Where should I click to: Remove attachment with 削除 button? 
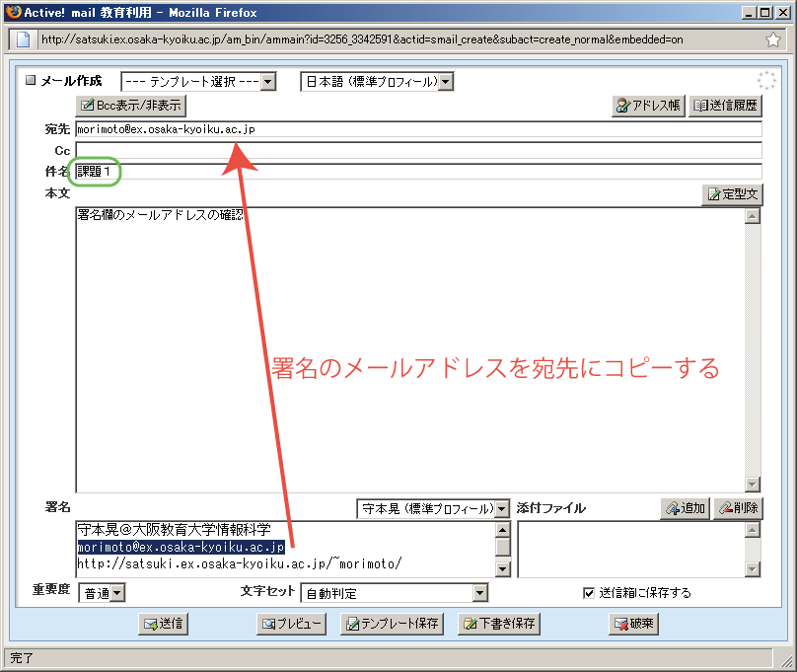[x=738, y=508]
